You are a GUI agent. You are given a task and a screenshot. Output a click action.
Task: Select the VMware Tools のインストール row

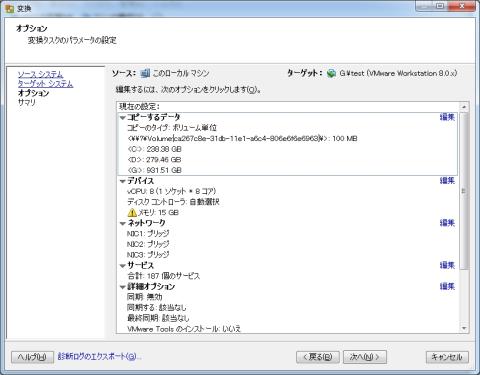coord(184,329)
